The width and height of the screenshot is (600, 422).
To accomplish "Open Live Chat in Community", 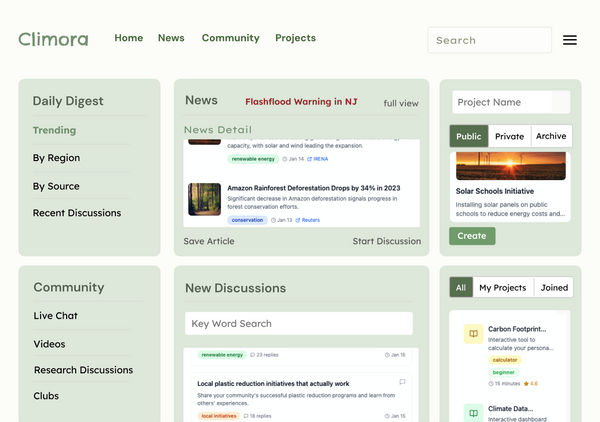I will (x=55, y=316).
